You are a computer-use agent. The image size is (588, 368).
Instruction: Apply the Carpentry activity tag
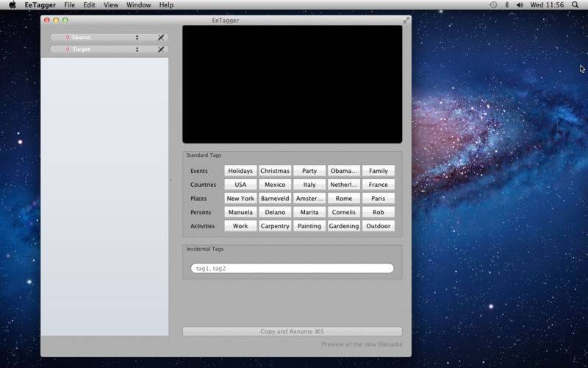tap(275, 226)
